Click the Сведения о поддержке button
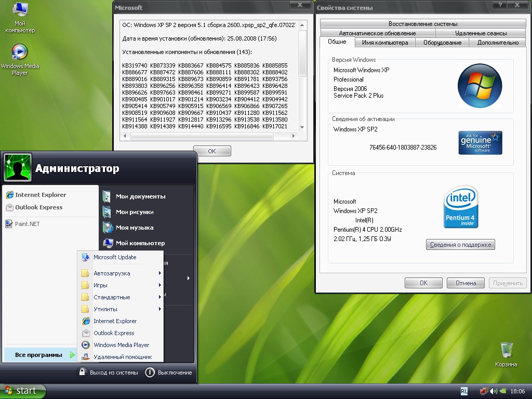The width and height of the screenshot is (532, 399). (x=460, y=245)
